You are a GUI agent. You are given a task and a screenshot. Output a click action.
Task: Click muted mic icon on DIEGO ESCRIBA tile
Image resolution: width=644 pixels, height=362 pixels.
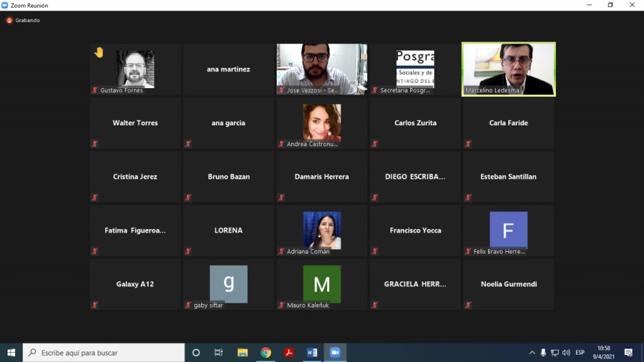pos(375,198)
